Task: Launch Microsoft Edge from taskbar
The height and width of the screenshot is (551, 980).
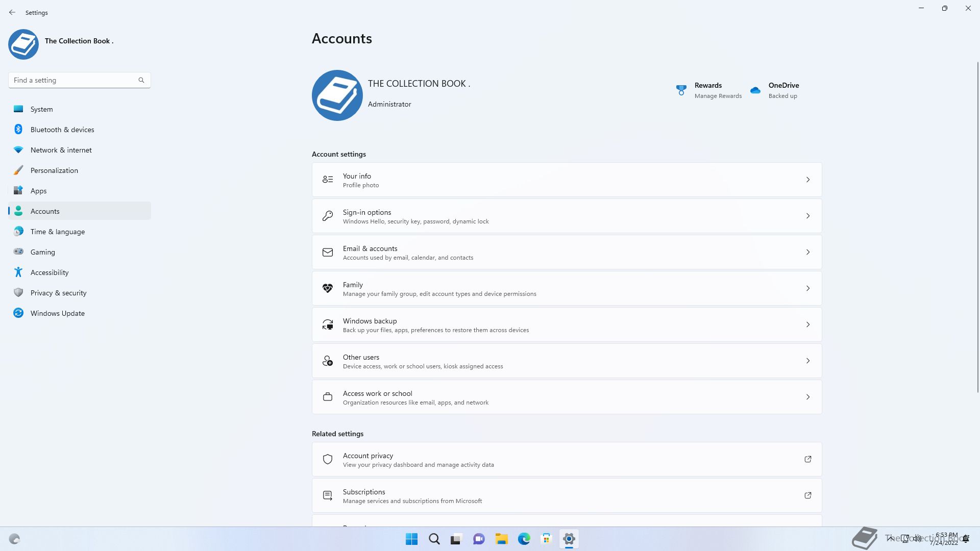Action: coord(524,539)
